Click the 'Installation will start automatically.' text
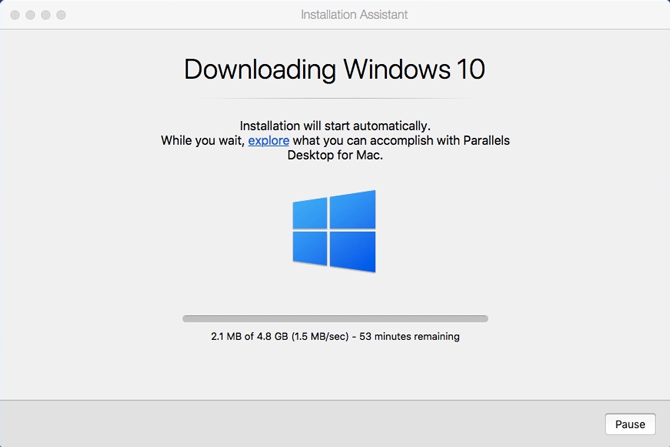Viewport: 670px width, 447px height. pyautogui.click(x=335, y=126)
